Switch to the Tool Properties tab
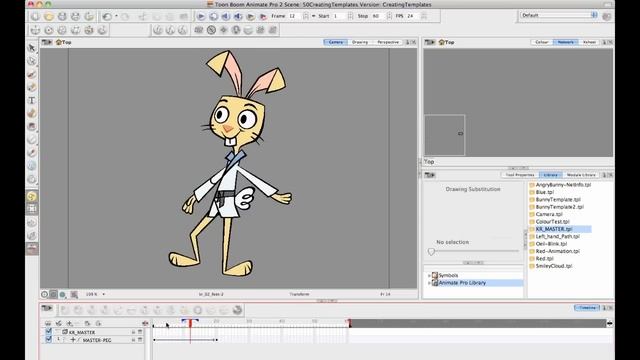This screenshot has height=360, width=640. tap(520, 175)
